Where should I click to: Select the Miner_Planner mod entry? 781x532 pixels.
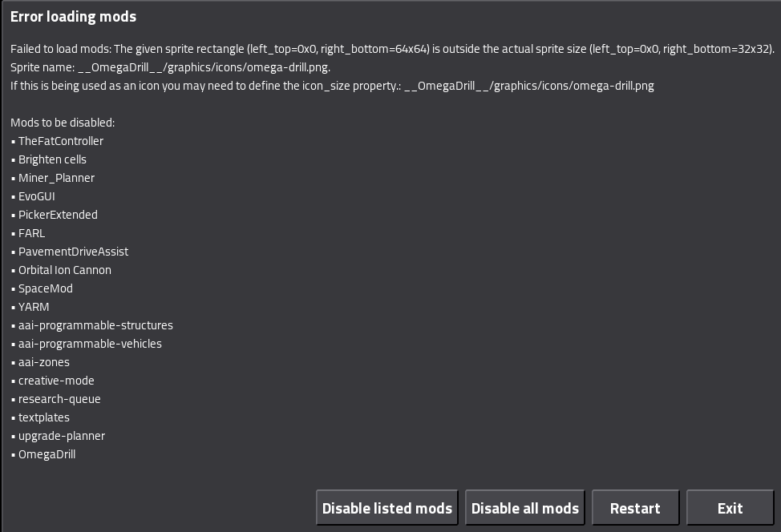point(56,178)
